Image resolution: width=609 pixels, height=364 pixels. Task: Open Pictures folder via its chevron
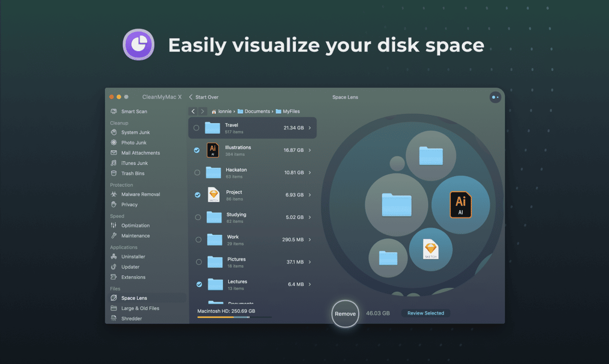click(310, 262)
